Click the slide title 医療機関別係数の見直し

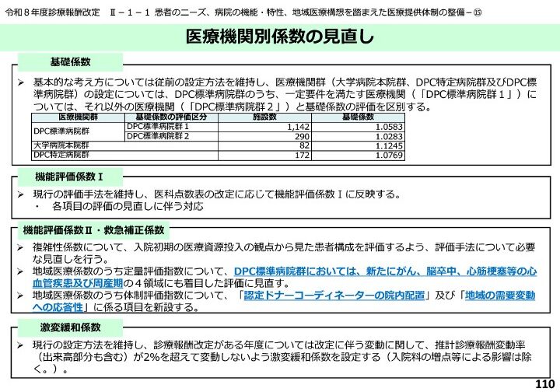click(x=280, y=36)
